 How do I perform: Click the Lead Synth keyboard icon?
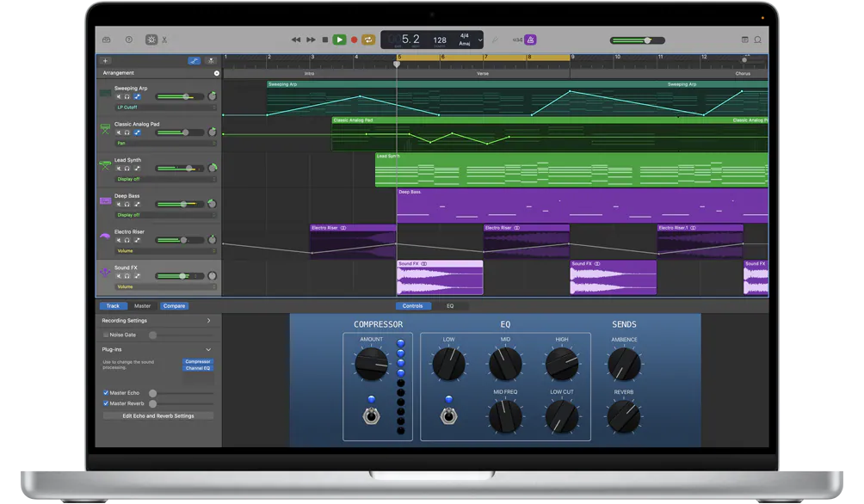click(105, 164)
